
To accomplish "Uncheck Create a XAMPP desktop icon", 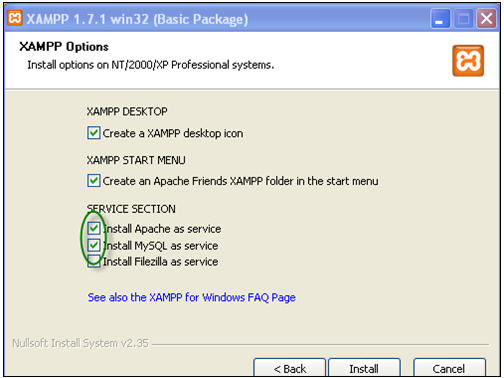I will point(94,133).
